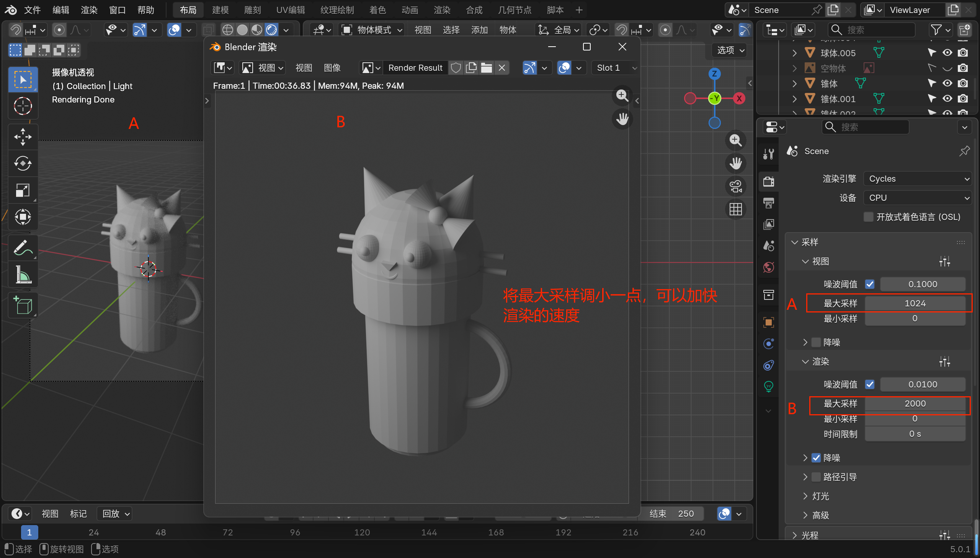Select the Add Cube tool

(x=23, y=306)
